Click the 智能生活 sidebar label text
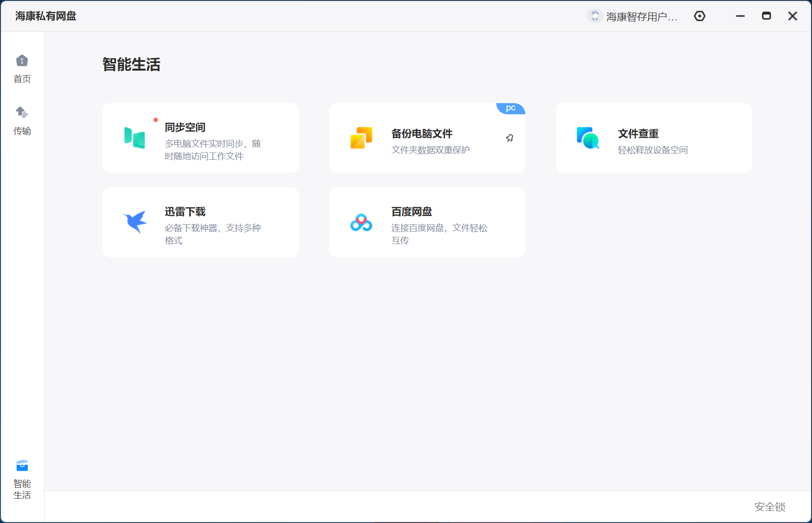 coord(22,489)
